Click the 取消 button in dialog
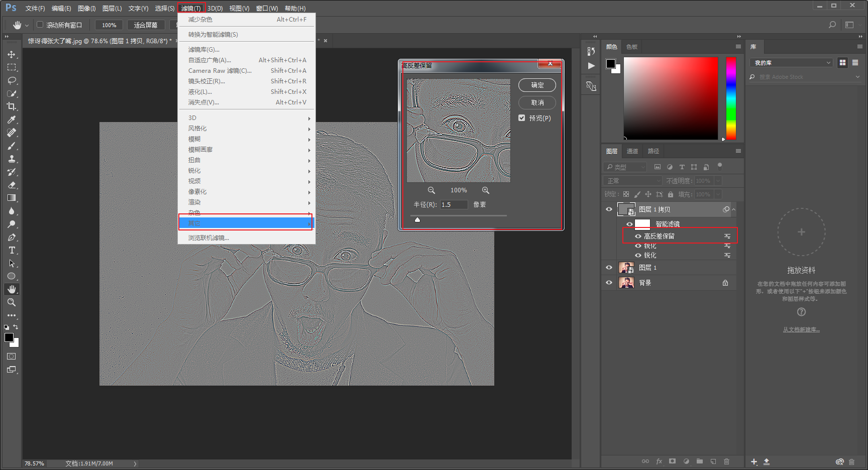 [537, 102]
